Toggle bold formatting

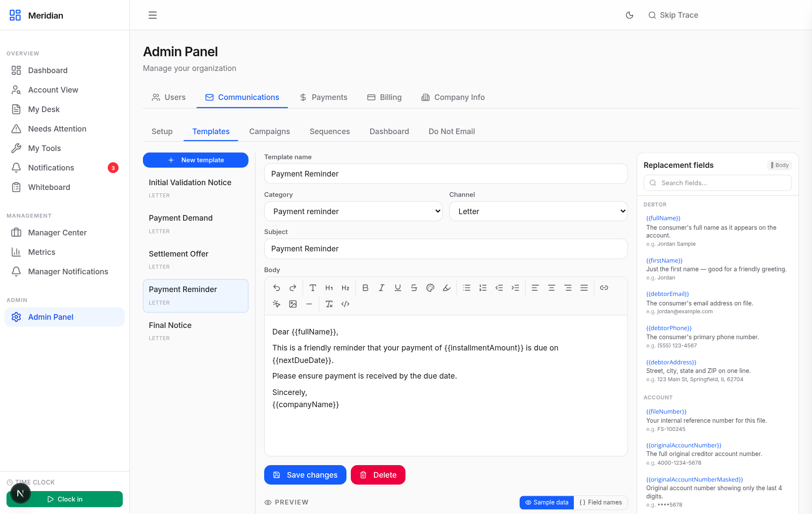pos(365,288)
